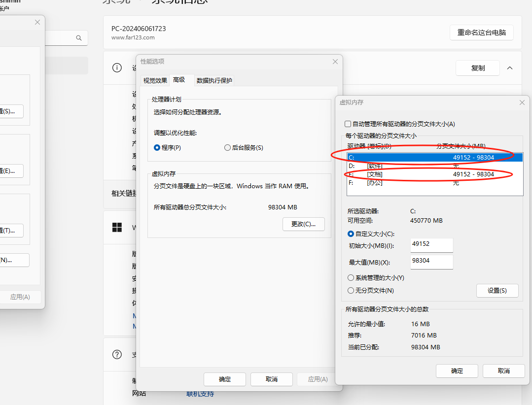The height and width of the screenshot is (405, 532).
Task: Click Rename this PC button
Action: pyautogui.click(x=481, y=33)
